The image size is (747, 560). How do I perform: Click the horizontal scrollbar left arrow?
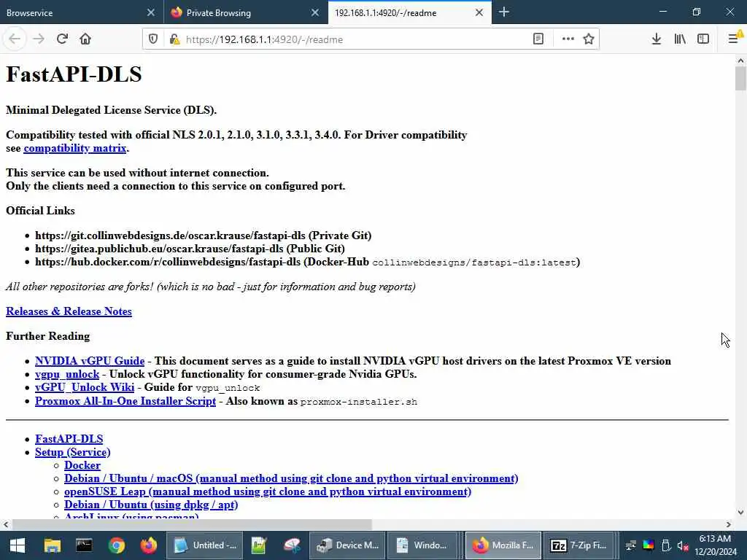point(6,525)
